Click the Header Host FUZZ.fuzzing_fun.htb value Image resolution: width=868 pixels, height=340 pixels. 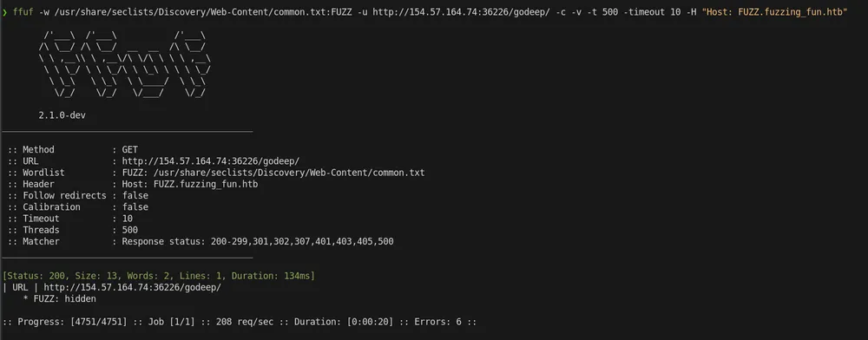click(x=190, y=185)
